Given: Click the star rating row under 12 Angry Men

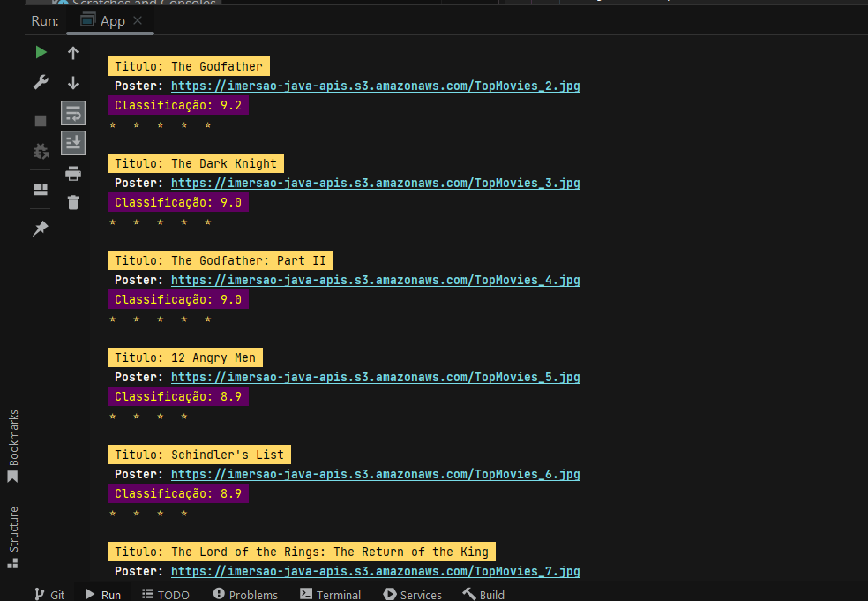Looking at the screenshot, I should 148,417.
